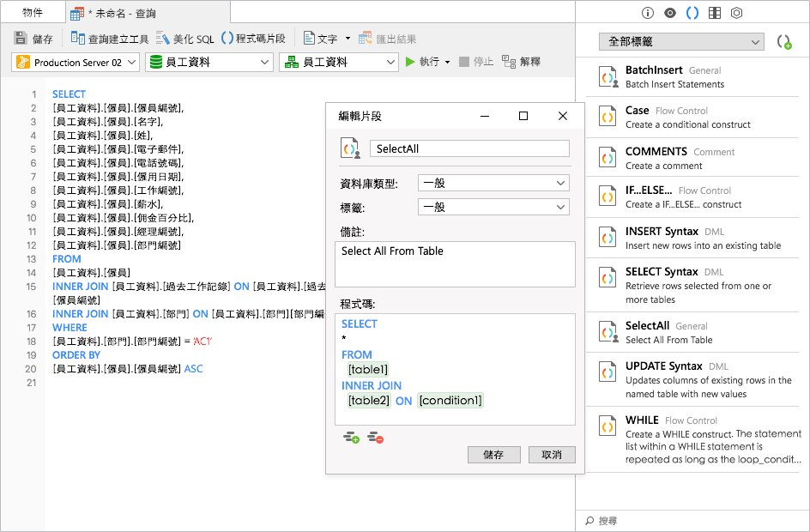Expand the Run (執行) options arrow
Screen dimensions: 810x532
click(447, 62)
